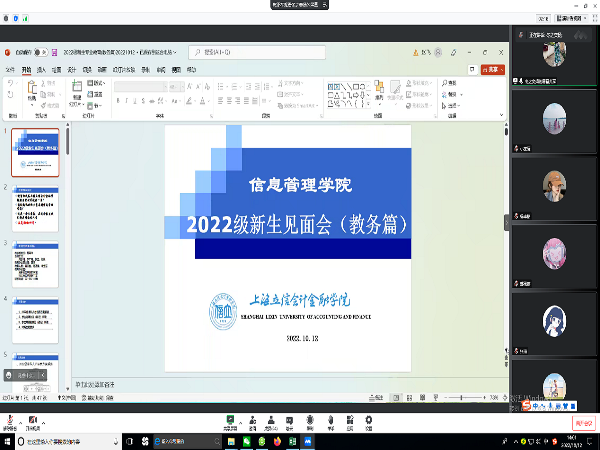The height and width of the screenshot is (450, 600).
Task: Open the File menu tab
Action: pyautogui.click(x=10, y=69)
